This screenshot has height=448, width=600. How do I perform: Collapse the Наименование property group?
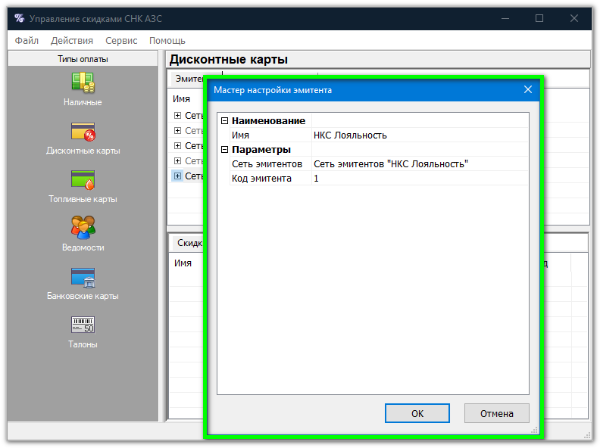(224, 121)
